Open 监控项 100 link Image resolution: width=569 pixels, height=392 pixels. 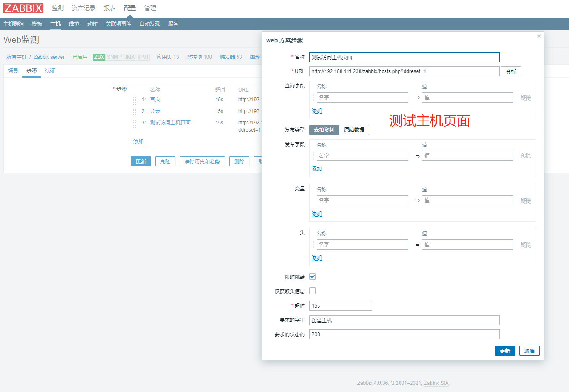(x=199, y=57)
